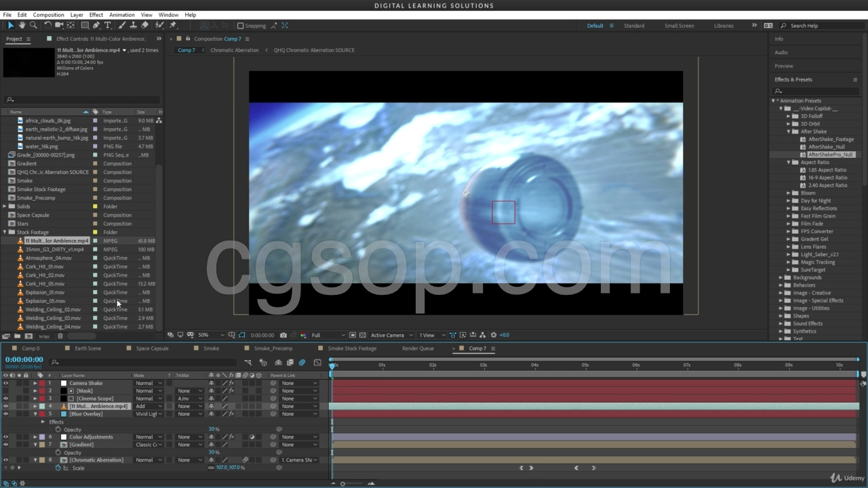
Task: Toggle the Snapping checkbox
Action: click(x=240, y=26)
